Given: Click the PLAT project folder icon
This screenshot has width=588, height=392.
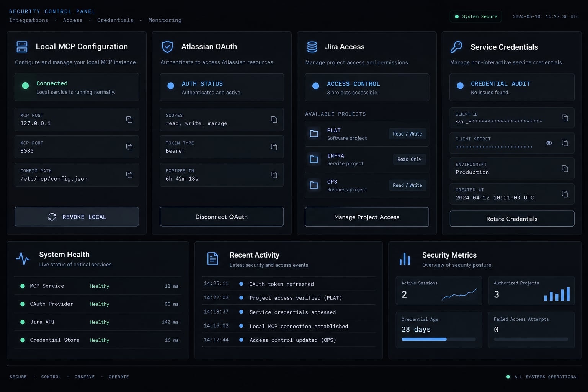Looking at the screenshot, I should [314, 134].
